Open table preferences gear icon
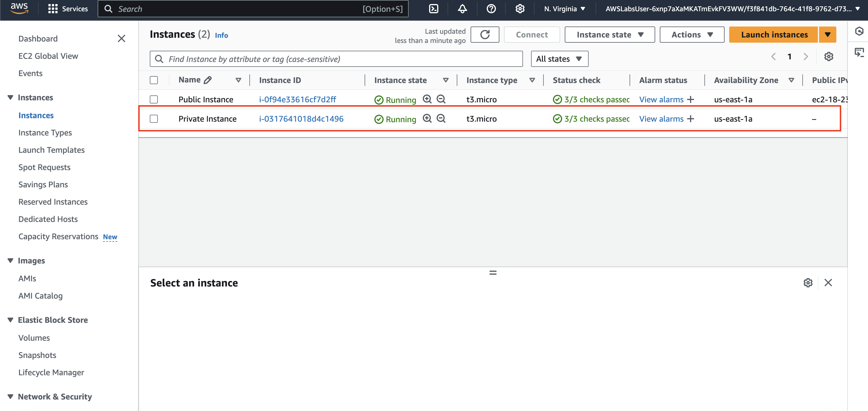This screenshot has width=868, height=411. click(x=829, y=57)
